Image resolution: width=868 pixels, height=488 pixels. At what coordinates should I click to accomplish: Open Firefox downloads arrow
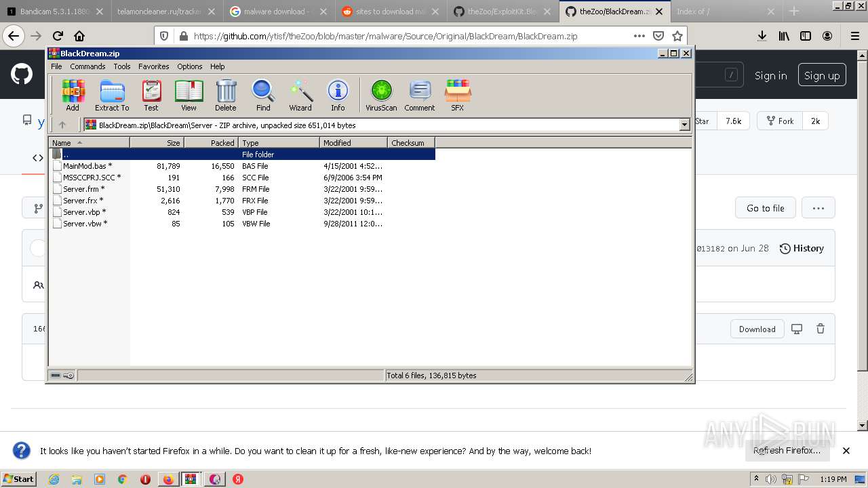tap(762, 36)
